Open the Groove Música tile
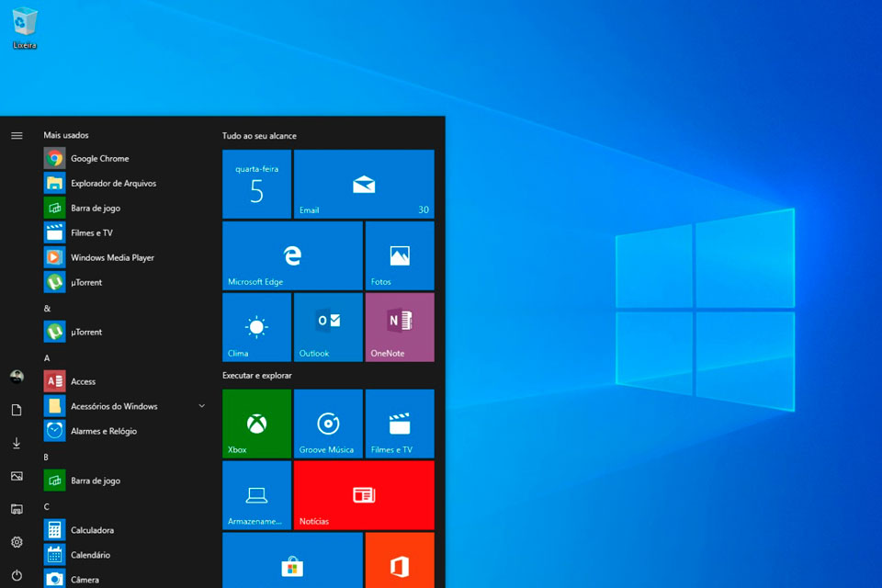This screenshot has height=588, width=882. pyautogui.click(x=329, y=424)
